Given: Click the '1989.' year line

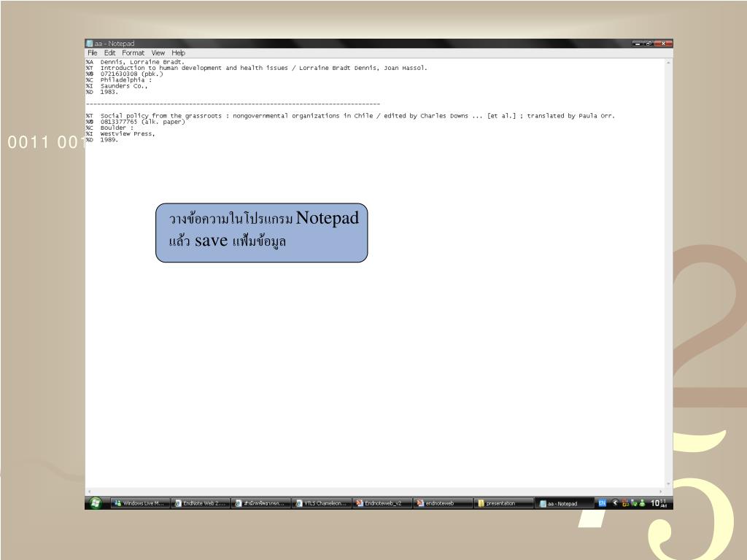Looking at the screenshot, I should 109,140.
